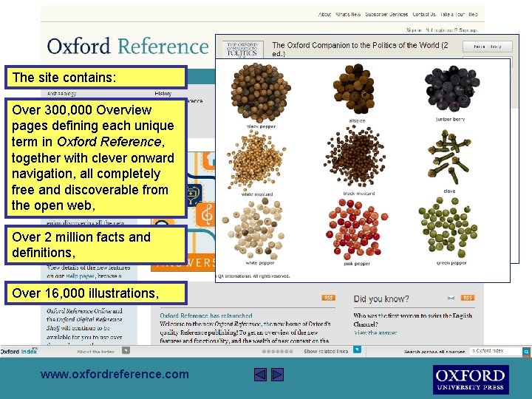Click the juniper berry image

click(452, 89)
